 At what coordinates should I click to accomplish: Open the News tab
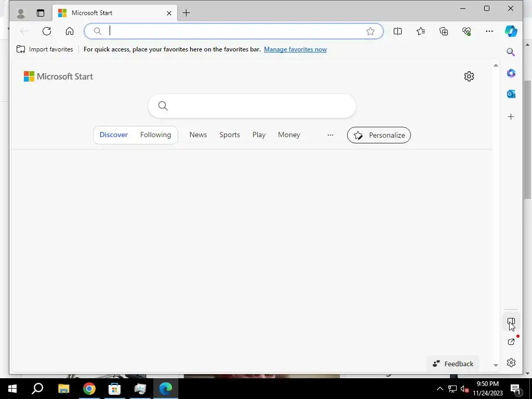(198, 135)
